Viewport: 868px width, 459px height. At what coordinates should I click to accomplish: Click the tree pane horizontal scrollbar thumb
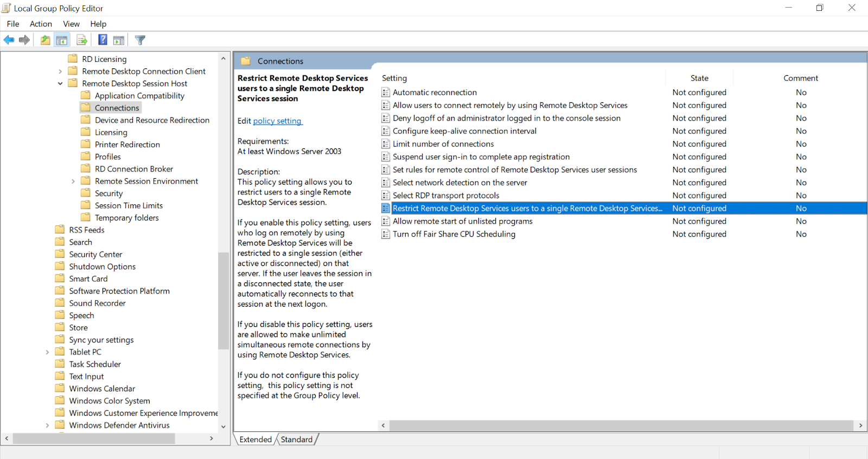coord(94,438)
